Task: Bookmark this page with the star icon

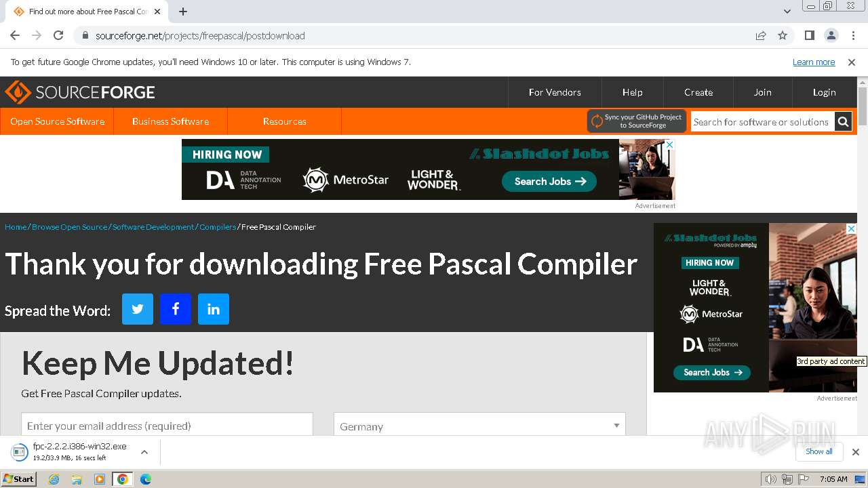Action: pos(783,35)
